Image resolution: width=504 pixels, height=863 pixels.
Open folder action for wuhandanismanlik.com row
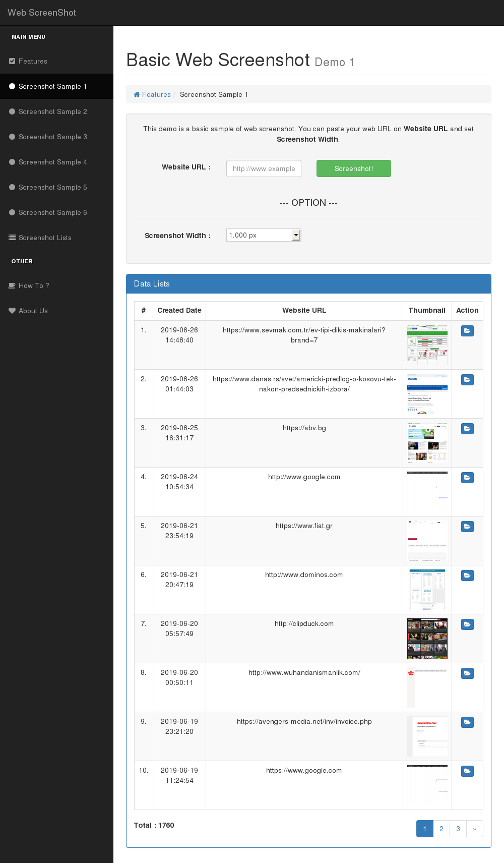click(x=467, y=673)
